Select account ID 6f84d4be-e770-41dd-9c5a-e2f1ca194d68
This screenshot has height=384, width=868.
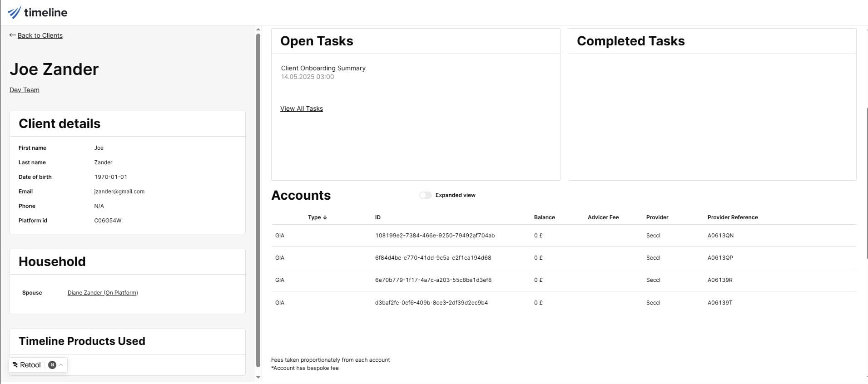tap(433, 258)
